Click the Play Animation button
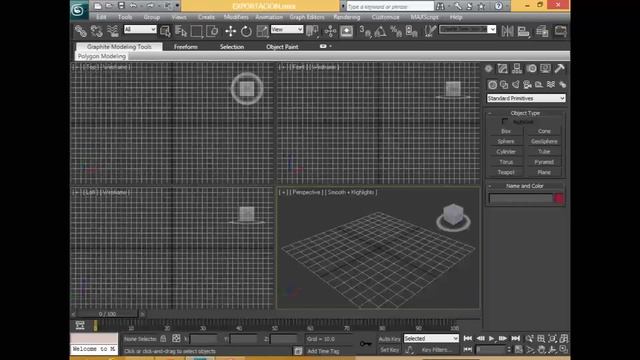The width and height of the screenshot is (640, 360). 491,338
